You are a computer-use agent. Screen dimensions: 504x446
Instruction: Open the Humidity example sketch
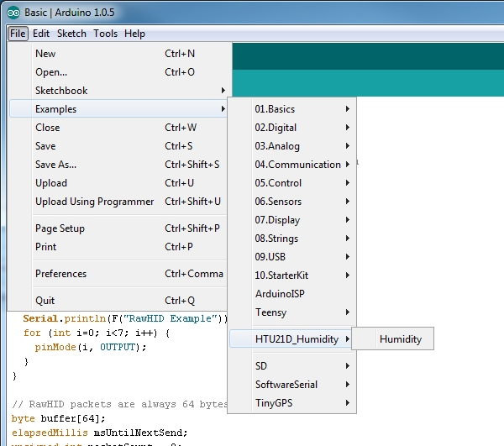(400, 339)
